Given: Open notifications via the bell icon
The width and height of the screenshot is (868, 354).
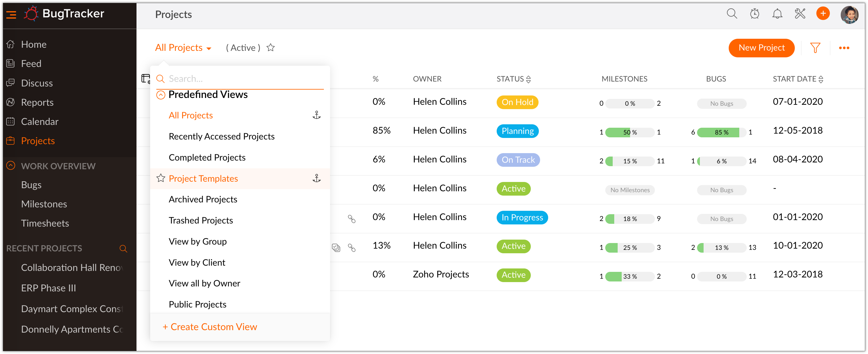Looking at the screenshot, I should click(777, 14).
